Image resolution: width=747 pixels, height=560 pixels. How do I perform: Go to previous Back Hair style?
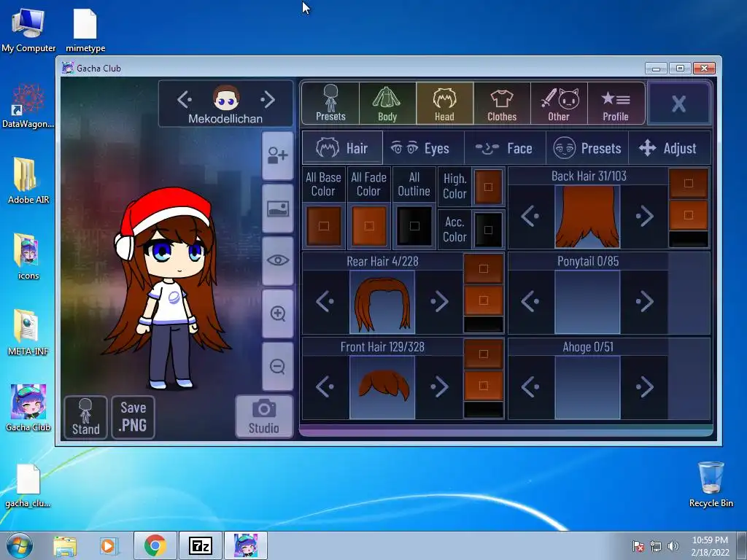pos(530,217)
